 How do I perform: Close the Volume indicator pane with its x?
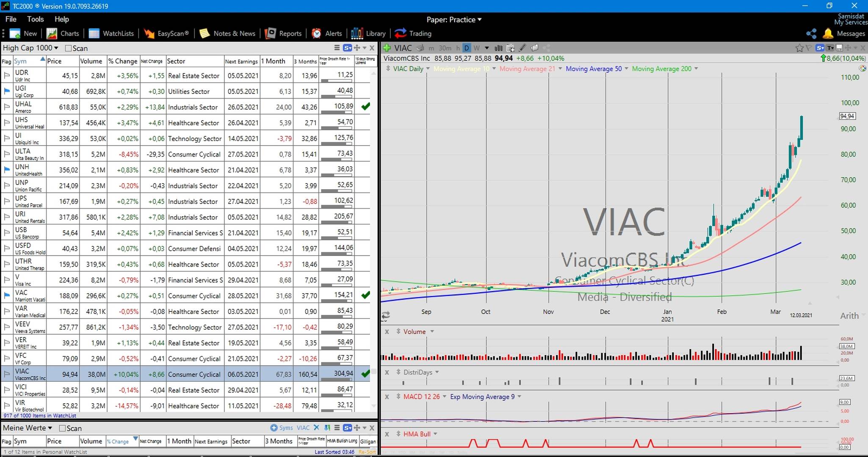tap(387, 332)
